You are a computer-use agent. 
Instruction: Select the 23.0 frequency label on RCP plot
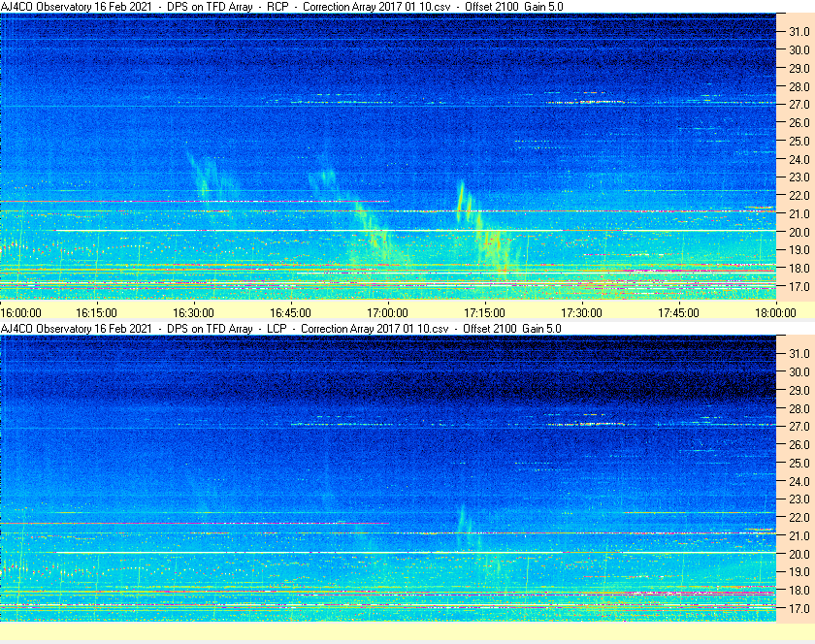tap(799, 177)
